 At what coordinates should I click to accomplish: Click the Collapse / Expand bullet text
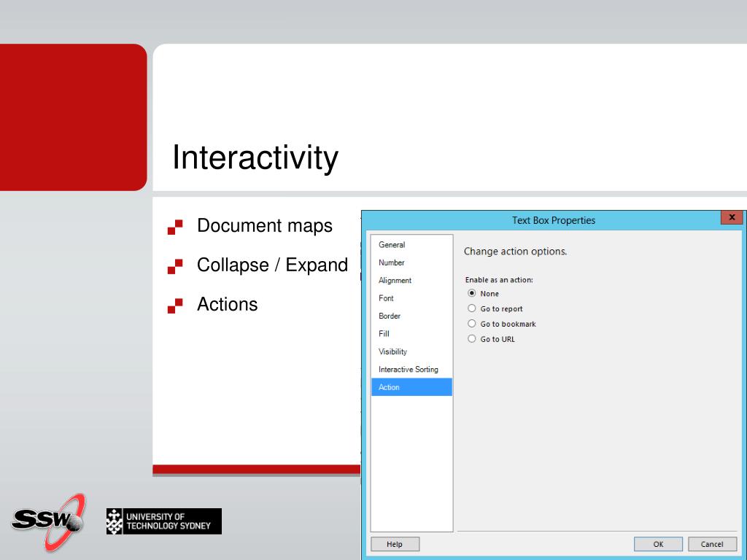click(x=273, y=265)
